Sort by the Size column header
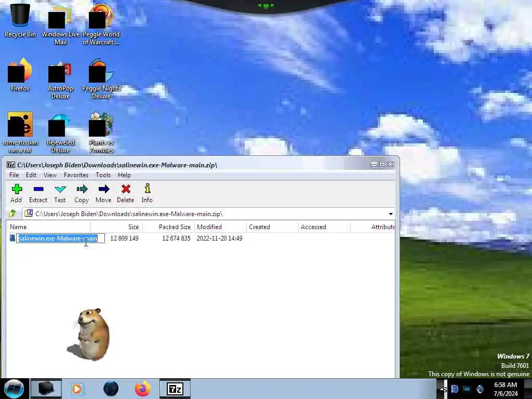Screen dimensions: 532x399 (117, 227)
